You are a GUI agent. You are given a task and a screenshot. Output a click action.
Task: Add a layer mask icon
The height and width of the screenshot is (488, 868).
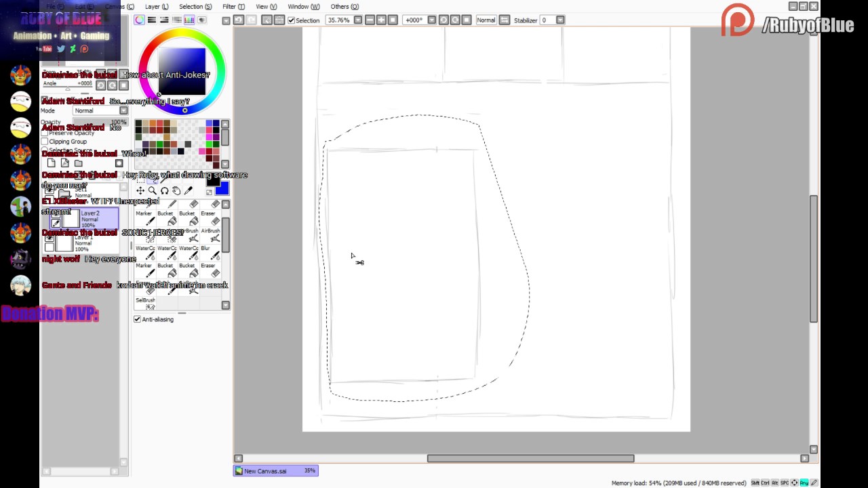(x=119, y=163)
